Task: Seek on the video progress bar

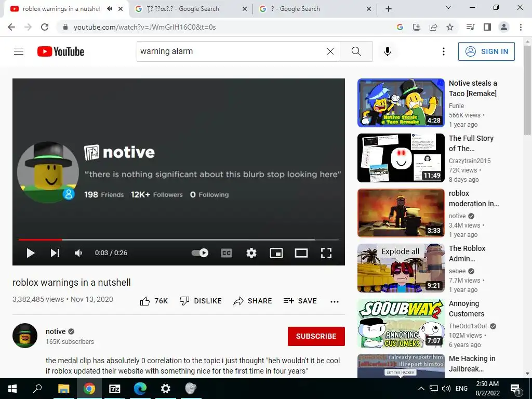Action: pyautogui.click(x=179, y=240)
